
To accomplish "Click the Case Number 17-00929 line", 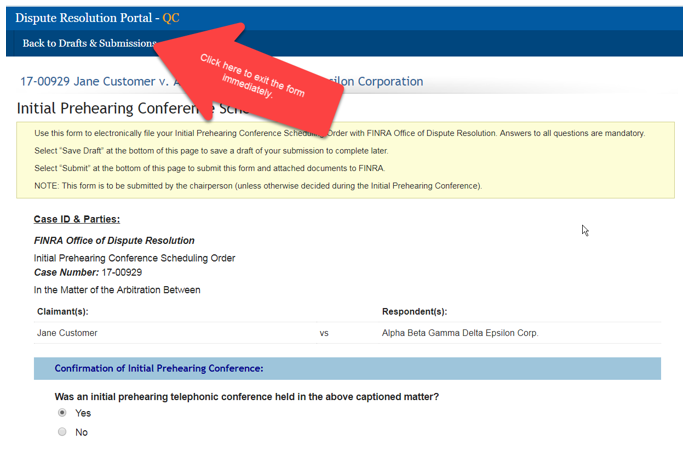I will click(88, 272).
